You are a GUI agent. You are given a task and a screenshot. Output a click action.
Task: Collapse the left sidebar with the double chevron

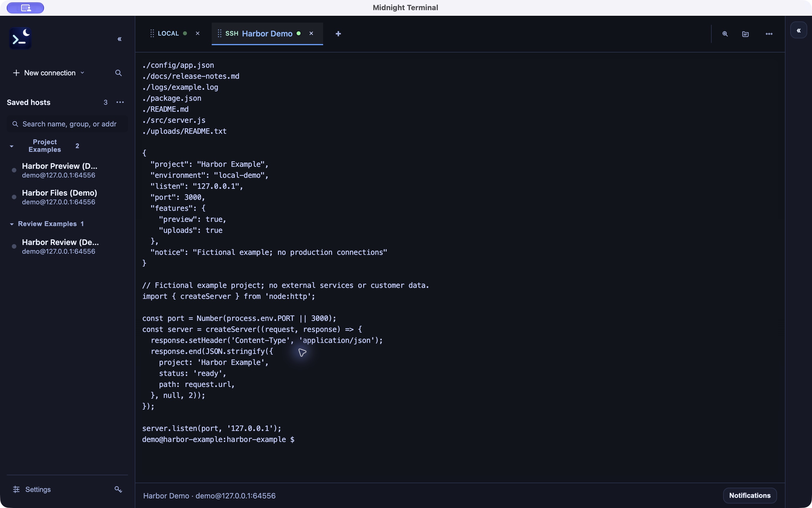tap(120, 39)
